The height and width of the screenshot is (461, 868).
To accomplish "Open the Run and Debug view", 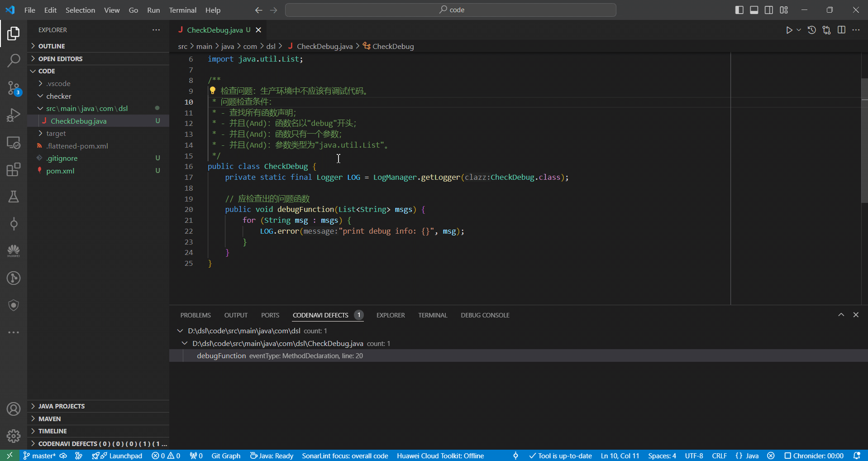I will coord(14,115).
